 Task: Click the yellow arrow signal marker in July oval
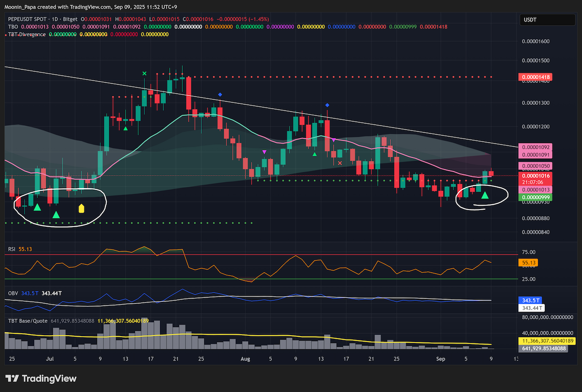pos(81,209)
